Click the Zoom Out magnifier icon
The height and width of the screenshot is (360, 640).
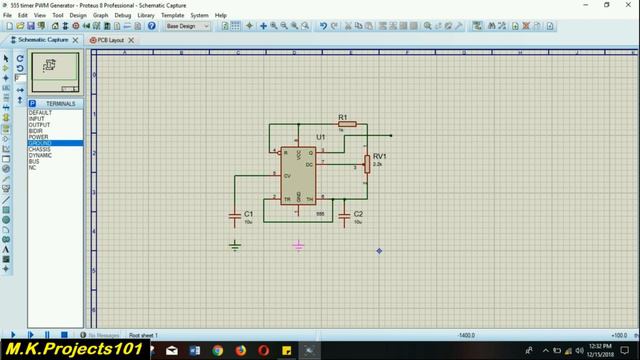tap(284, 26)
